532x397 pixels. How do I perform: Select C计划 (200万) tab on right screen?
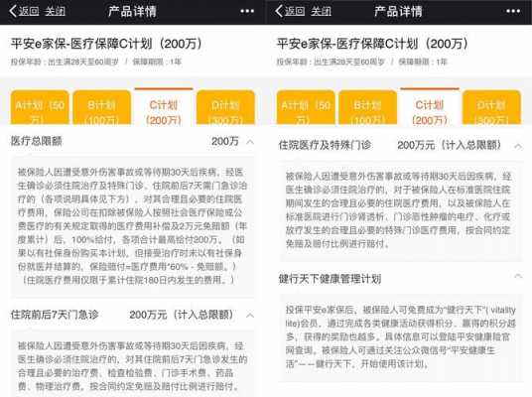(430, 107)
